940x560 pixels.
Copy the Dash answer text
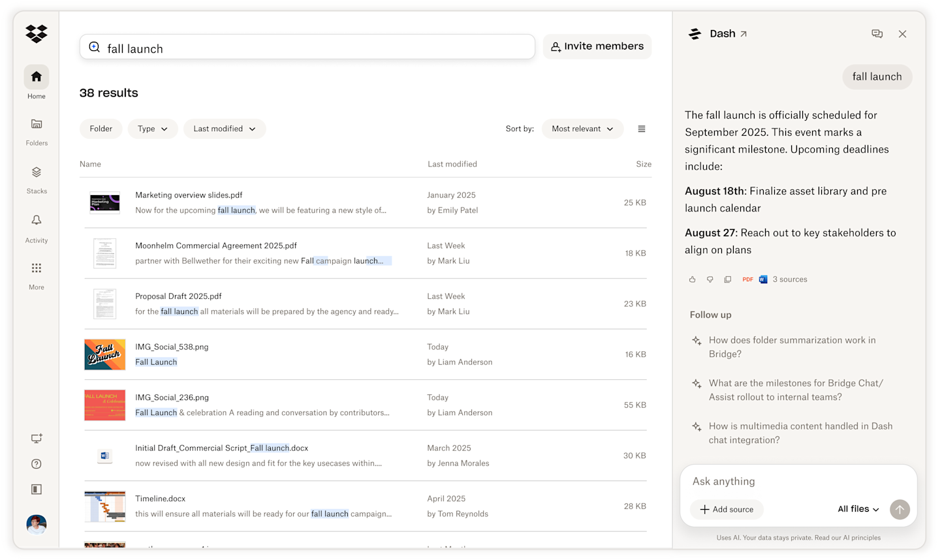tap(727, 279)
